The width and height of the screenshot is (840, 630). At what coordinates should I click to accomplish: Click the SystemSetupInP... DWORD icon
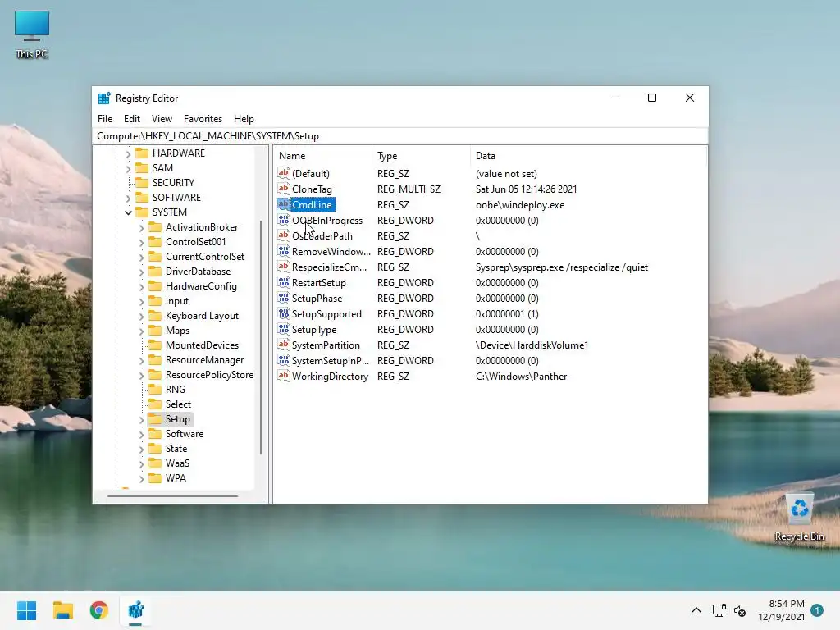[283, 359]
